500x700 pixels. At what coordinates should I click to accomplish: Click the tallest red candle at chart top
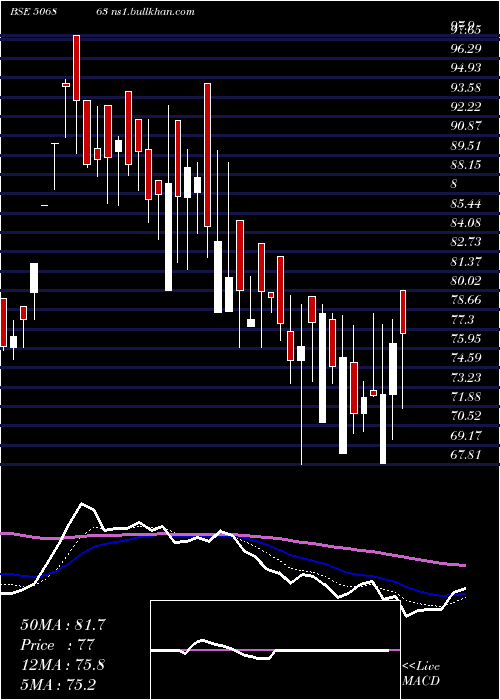point(76,68)
